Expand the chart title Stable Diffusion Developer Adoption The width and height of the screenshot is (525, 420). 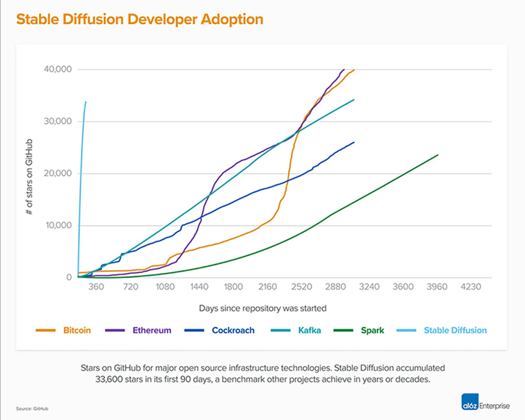(140, 19)
